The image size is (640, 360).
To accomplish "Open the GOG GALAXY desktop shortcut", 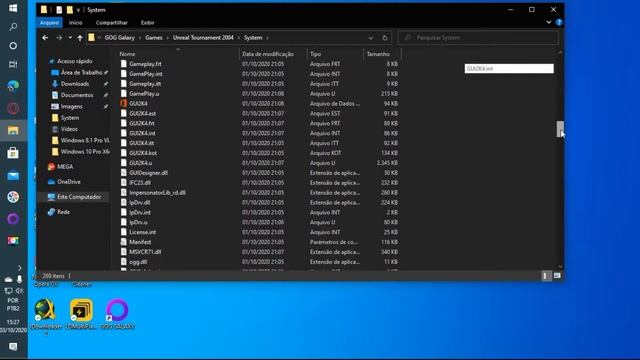I will point(117,314).
